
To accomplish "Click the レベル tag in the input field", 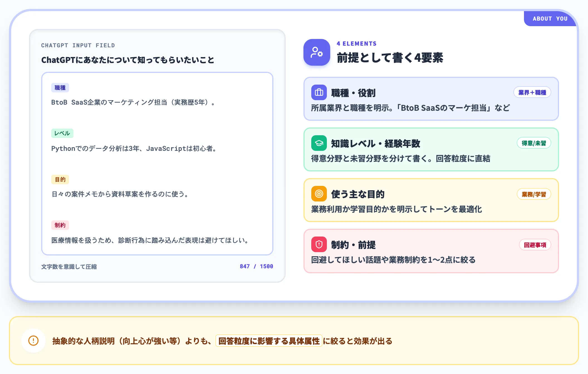I will pos(62,133).
